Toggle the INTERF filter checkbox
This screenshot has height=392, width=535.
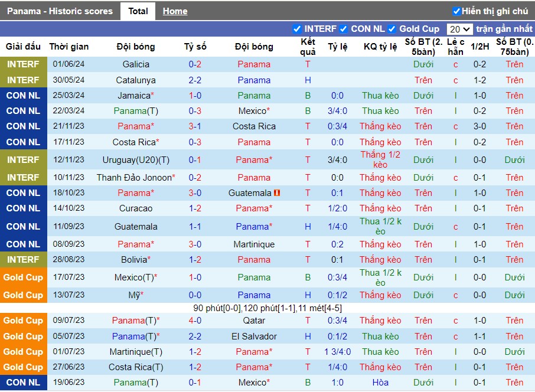tap(297, 29)
